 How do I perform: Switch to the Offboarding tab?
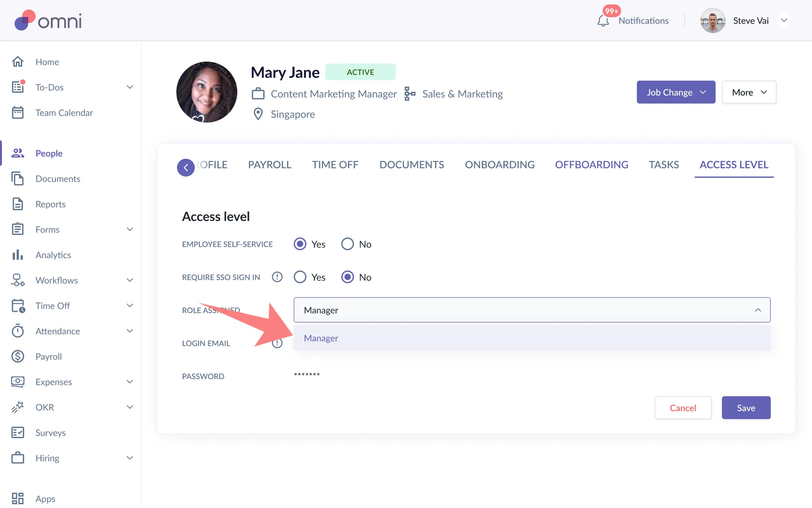[x=592, y=165]
